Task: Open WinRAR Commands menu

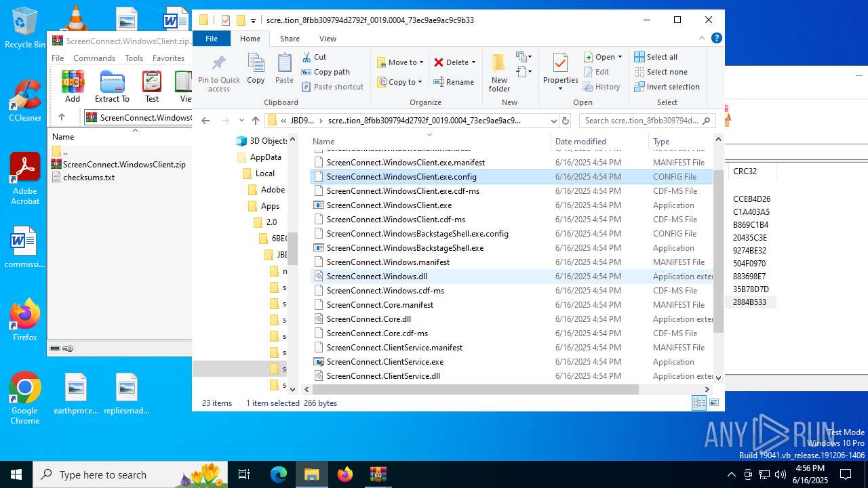Action: (94, 58)
